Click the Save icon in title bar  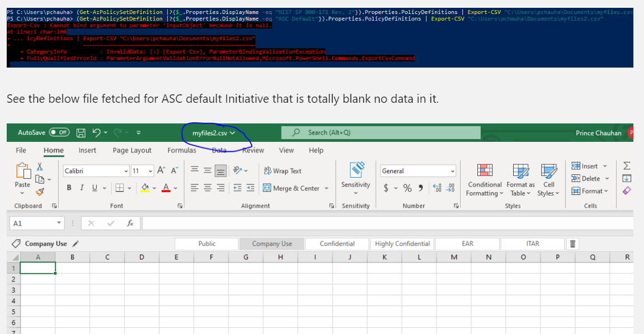tap(81, 132)
